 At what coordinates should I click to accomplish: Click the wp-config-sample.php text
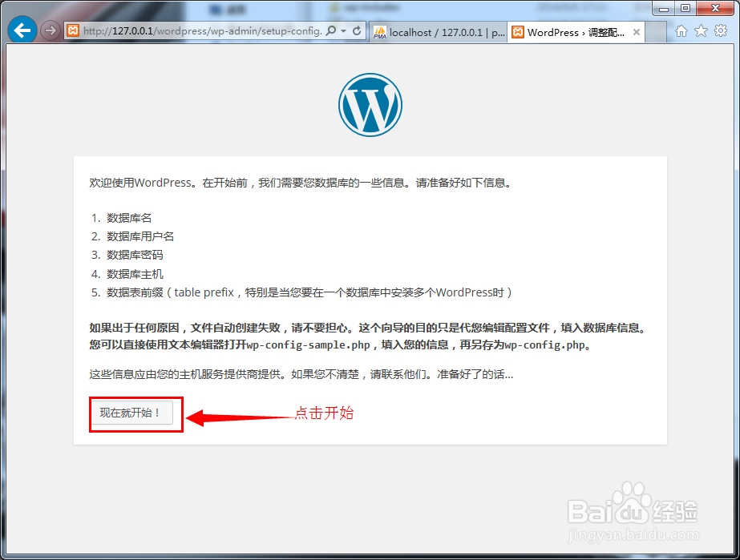coord(308,344)
